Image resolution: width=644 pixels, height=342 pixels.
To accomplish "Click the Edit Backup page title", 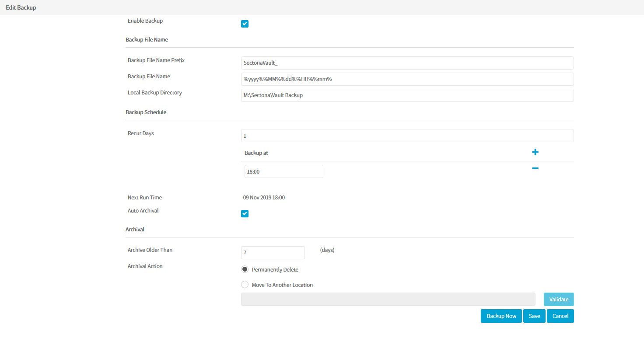I will pos(21,7).
